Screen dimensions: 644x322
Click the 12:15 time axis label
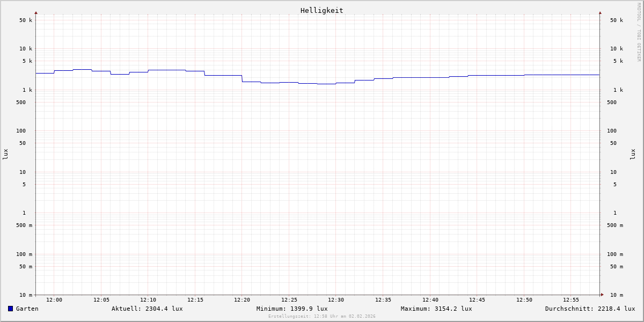coord(195,300)
